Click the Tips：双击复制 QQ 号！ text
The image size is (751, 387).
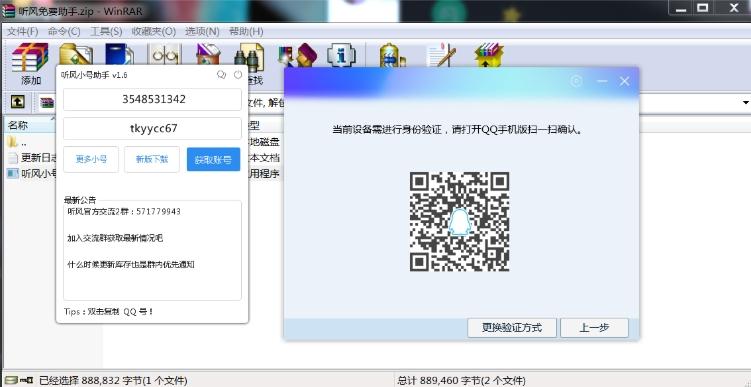coord(109,311)
